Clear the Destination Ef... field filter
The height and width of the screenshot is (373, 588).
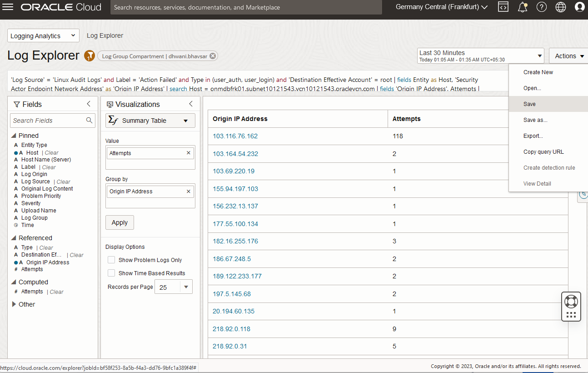77,255
